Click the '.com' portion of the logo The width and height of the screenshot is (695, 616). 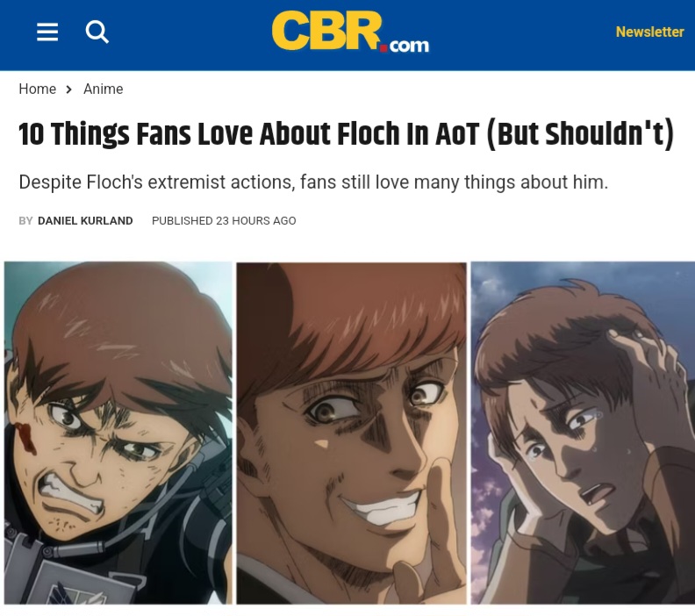pyautogui.click(x=409, y=46)
